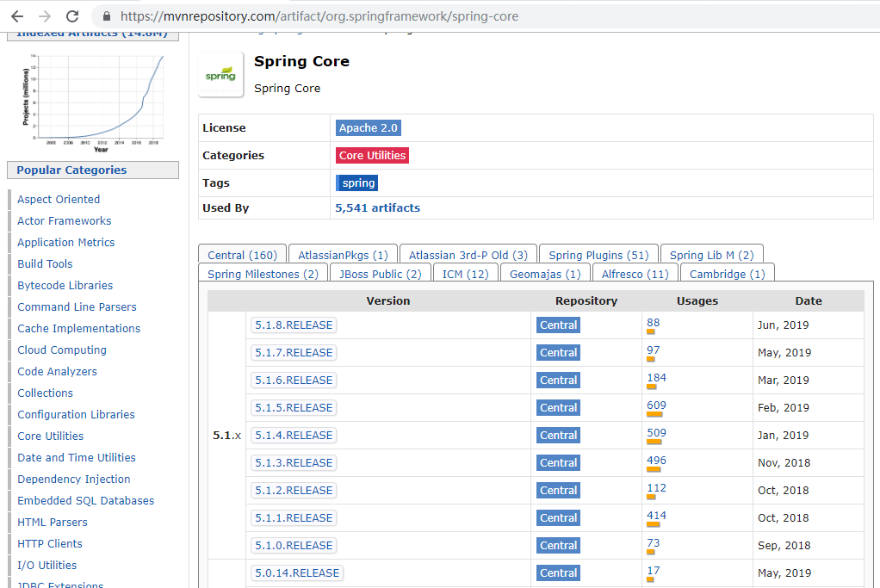Viewport: 880px width, 588px height.
Task: Open the Date and Time Utilities category
Action: [x=77, y=457]
